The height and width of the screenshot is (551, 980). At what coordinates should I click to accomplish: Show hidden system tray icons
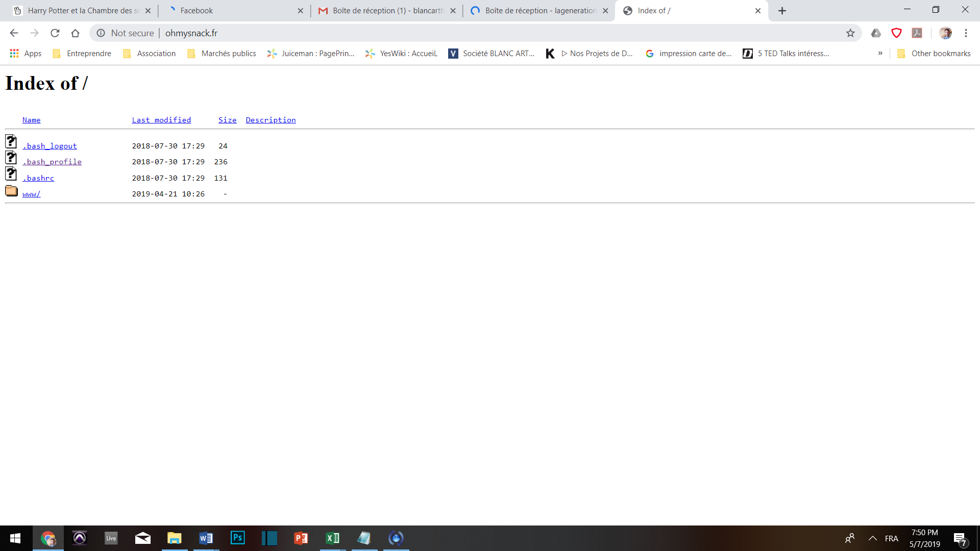[x=873, y=538]
